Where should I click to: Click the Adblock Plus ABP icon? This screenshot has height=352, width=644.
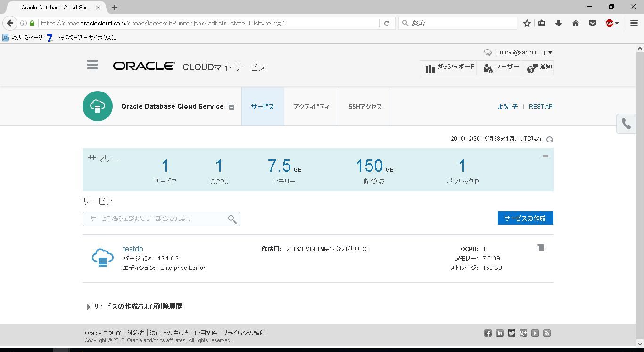pos(609,23)
